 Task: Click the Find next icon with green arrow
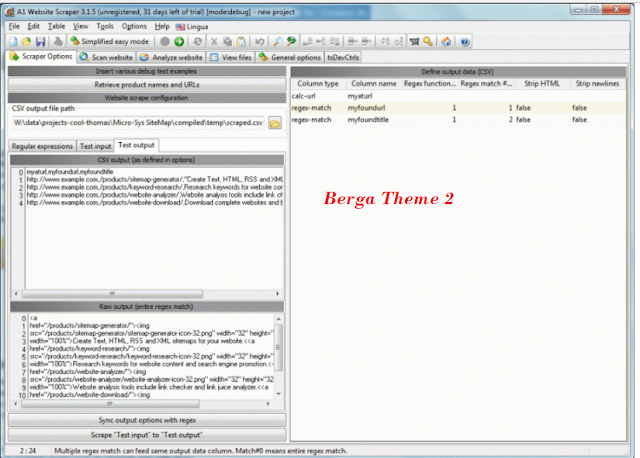point(291,42)
